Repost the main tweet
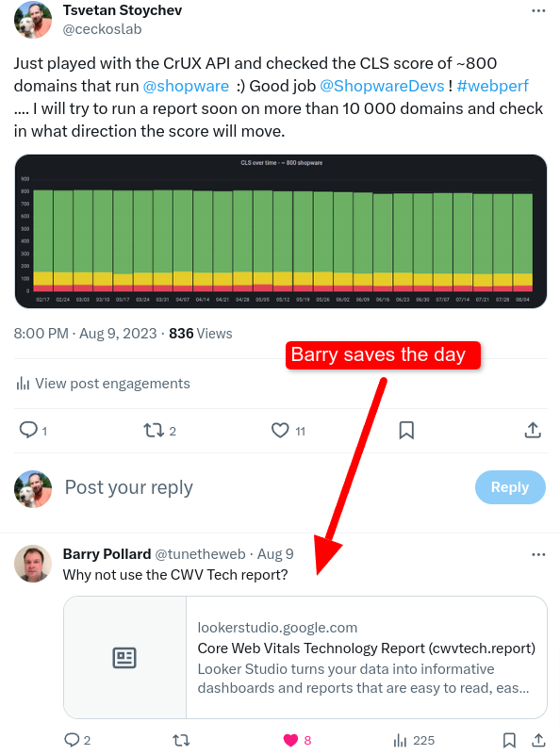 (154, 430)
